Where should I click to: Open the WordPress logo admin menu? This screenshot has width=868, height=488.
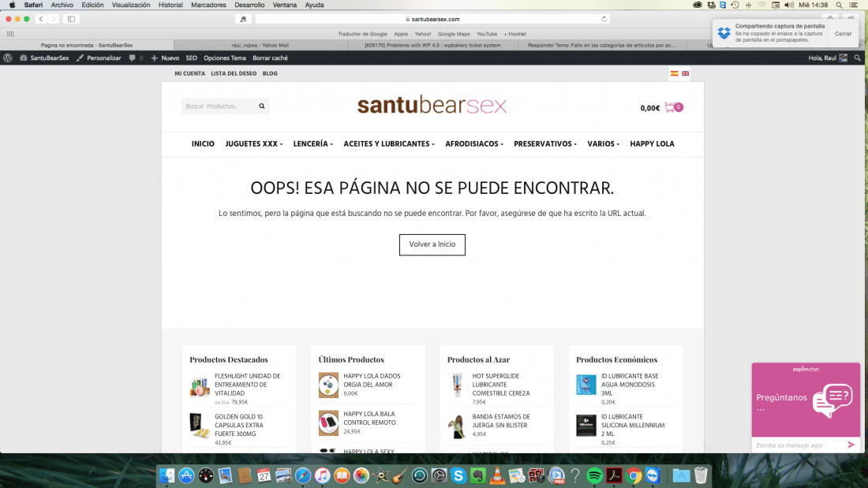(8, 58)
